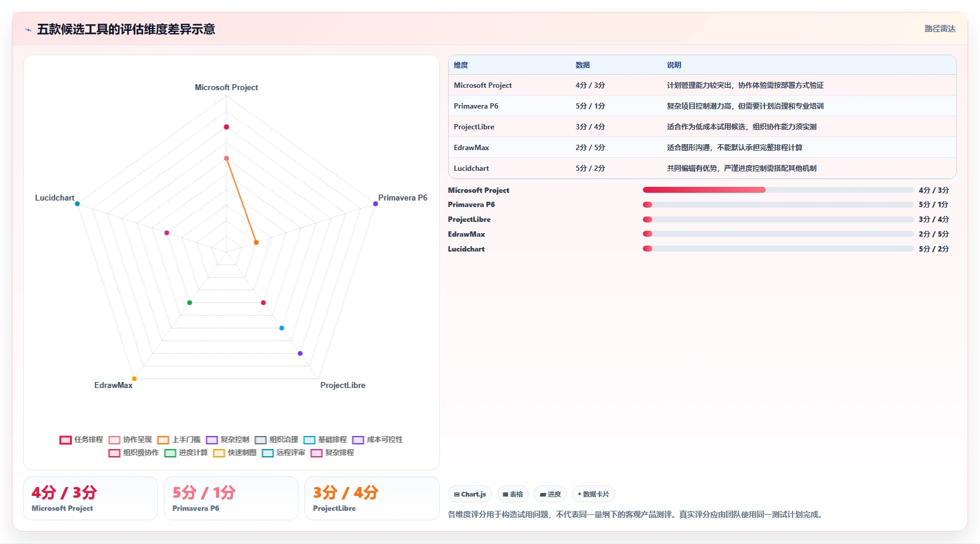
Task: Click the 进度 chip
Action: coord(550,494)
